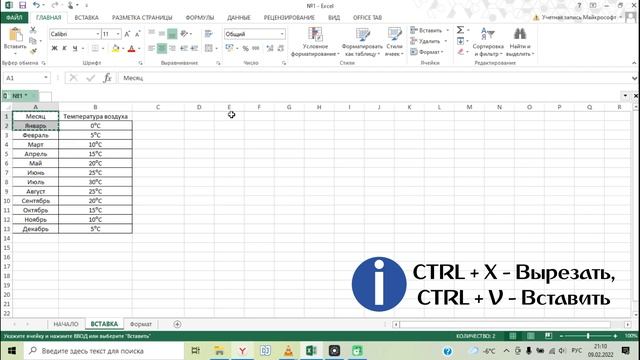Open the ФОРМУЛЫ tab
Screen dimensions: 640x360
click(200, 18)
